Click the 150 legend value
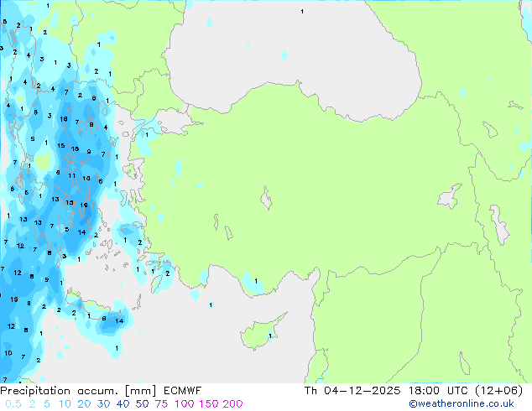 pyautogui.click(x=209, y=404)
